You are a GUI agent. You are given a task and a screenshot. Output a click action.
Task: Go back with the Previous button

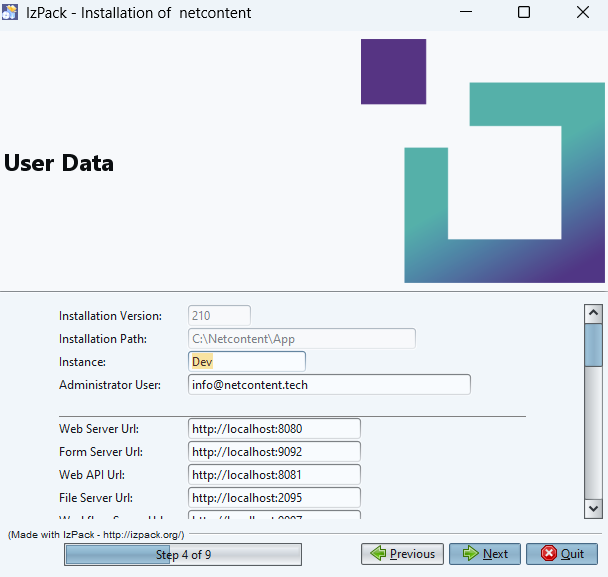pos(402,554)
